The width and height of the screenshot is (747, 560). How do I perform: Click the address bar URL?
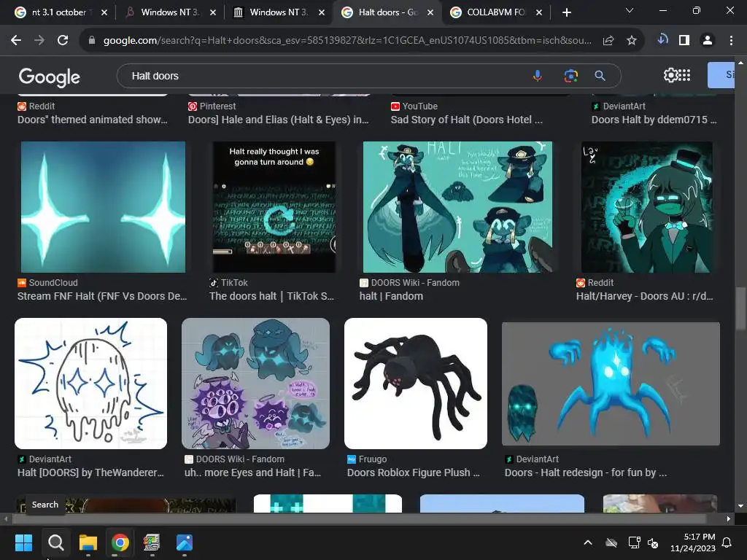point(347,41)
